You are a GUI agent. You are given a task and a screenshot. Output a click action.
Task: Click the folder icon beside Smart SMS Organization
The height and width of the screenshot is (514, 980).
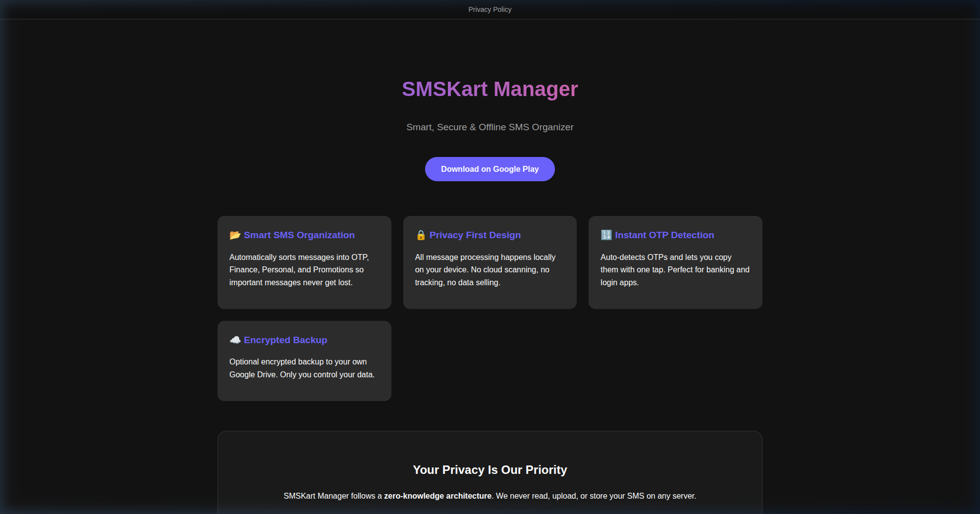[235, 235]
